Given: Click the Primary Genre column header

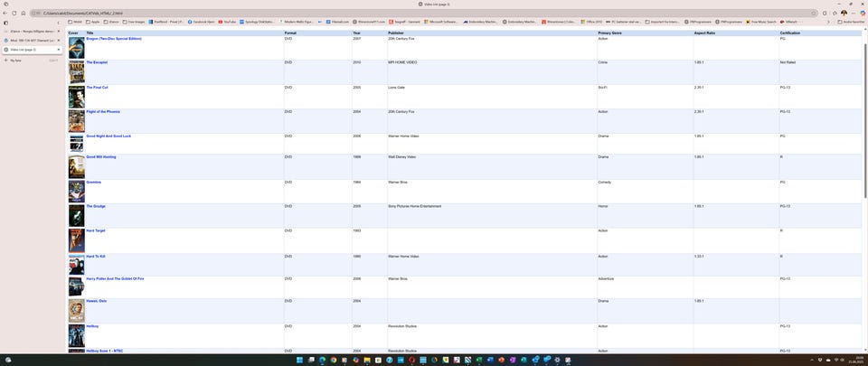Looking at the screenshot, I should pos(609,33).
